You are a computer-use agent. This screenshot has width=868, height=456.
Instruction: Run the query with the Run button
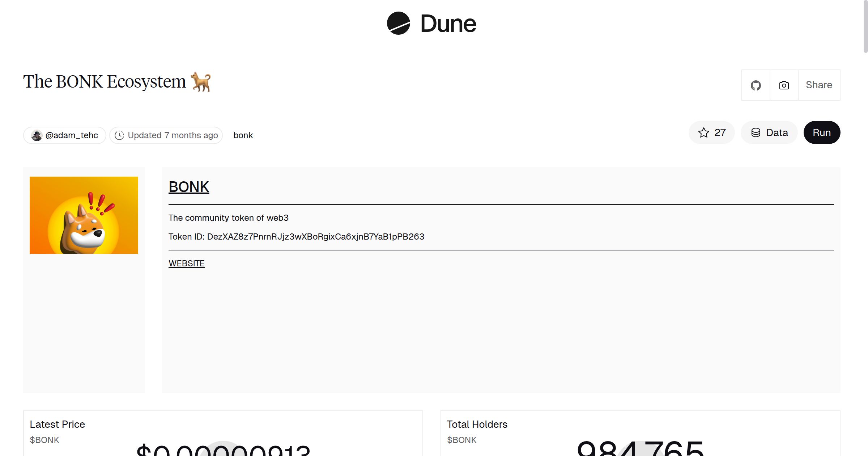click(822, 132)
